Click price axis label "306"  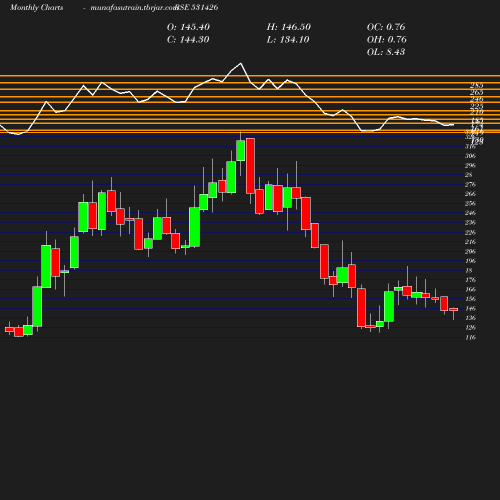[x=470, y=156]
